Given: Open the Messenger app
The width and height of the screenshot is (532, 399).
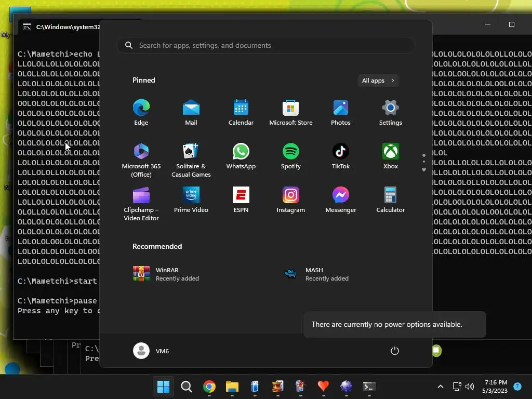Looking at the screenshot, I should 341,200.
